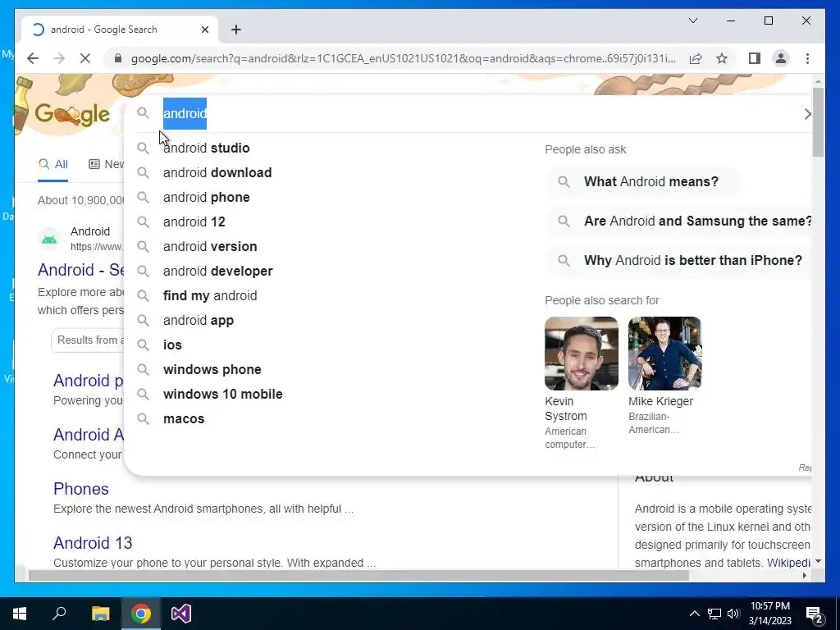Open the Chrome profile avatar
Image resolution: width=840 pixels, height=630 pixels.
(x=781, y=58)
